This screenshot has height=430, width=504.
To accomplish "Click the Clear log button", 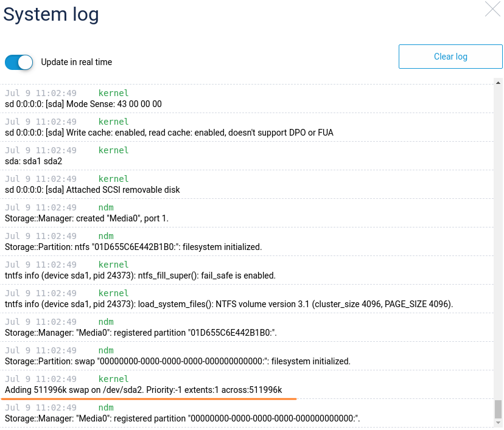I will [x=450, y=57].
